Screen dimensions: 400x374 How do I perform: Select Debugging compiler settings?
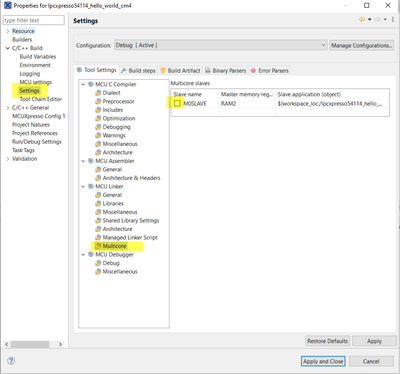click(116, 127)
